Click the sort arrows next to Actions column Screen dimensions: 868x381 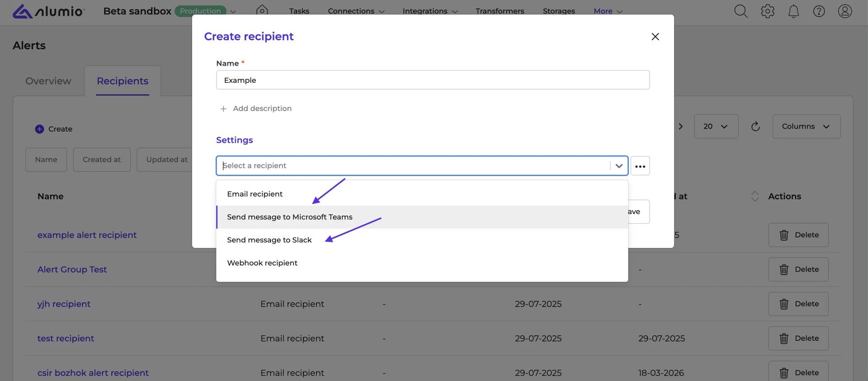[x=755, y=196]
